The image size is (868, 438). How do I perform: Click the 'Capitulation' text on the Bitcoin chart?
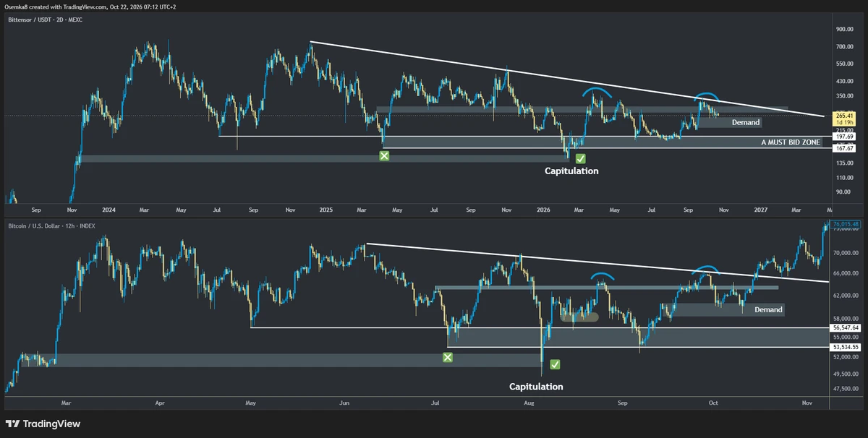[536, 387]
